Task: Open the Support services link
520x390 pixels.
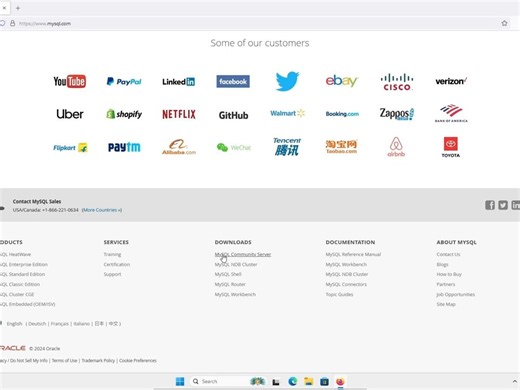Action: [112, 274]
